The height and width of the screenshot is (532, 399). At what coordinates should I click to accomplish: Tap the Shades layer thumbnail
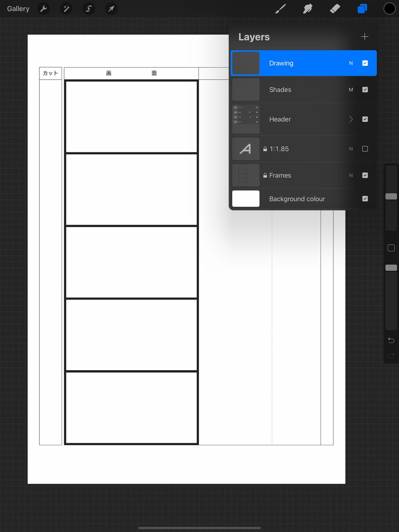[246, 90]
